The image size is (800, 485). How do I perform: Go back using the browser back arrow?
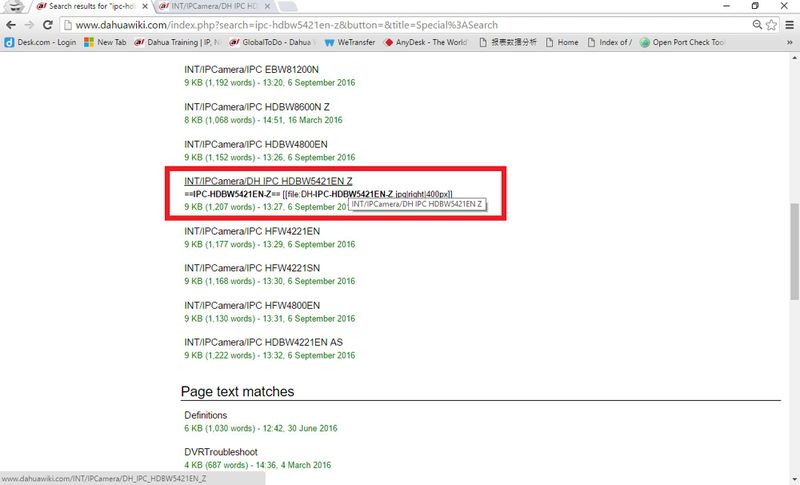(x=11, y=25)
